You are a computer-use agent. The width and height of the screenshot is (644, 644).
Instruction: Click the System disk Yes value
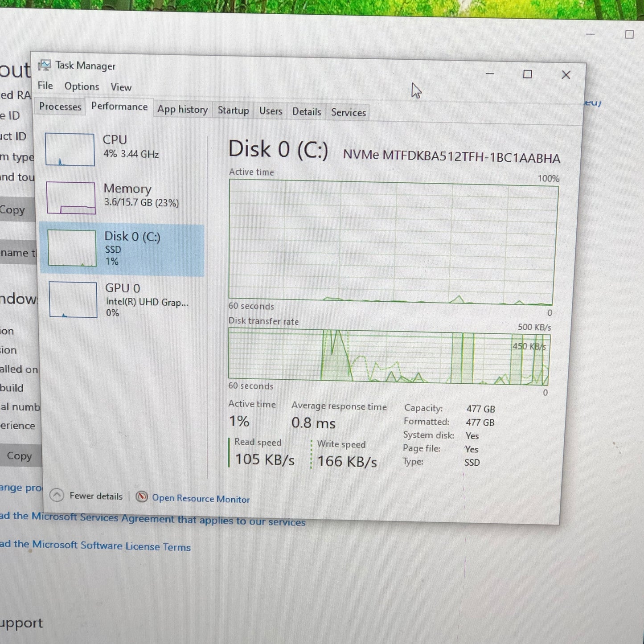pos(472,436)
